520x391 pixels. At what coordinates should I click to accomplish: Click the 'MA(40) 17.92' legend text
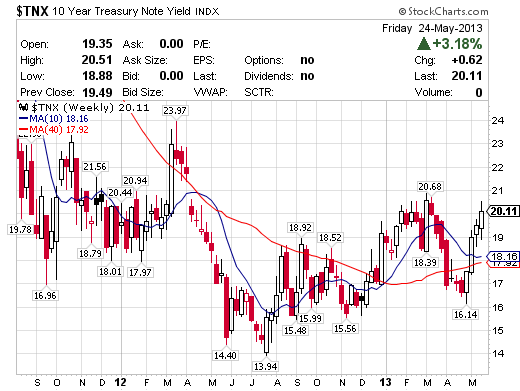pos(59,130)
